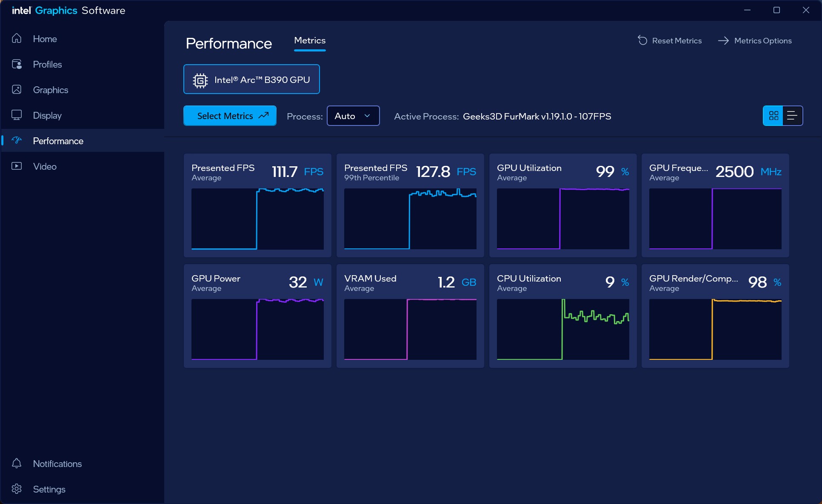Click the Video play icon
Screen dimensions: 822x504
coord(17,166)
